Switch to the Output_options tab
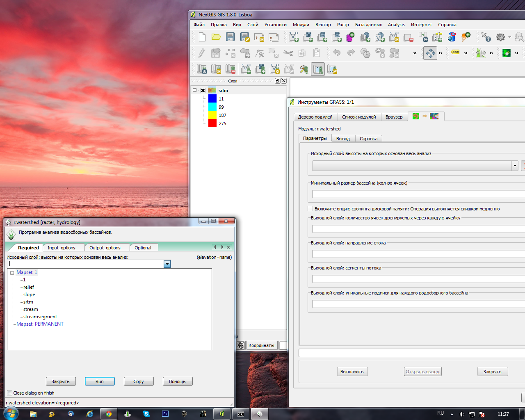The height and width of the screenshot is (420, 525). pos(105,248)
